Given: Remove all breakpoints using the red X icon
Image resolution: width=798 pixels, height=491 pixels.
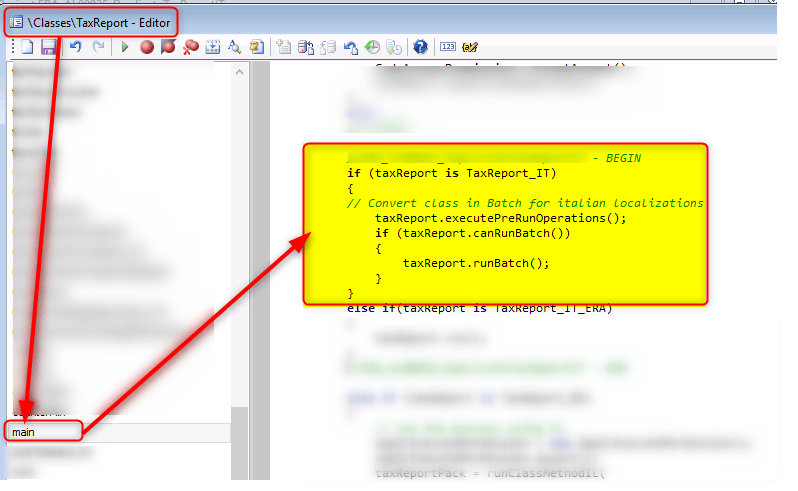Looking at the screenshot, I should [x=190, y=47].
